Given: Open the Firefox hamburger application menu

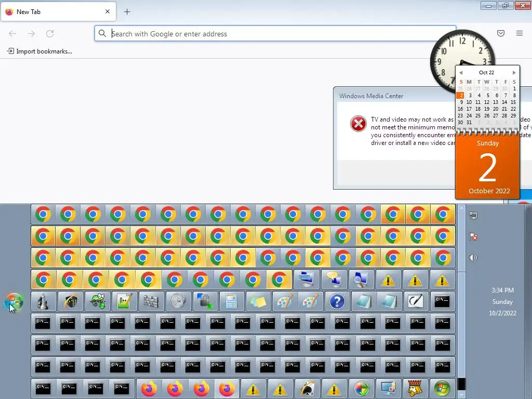Looking at the screenshot, I should [520, 33].
